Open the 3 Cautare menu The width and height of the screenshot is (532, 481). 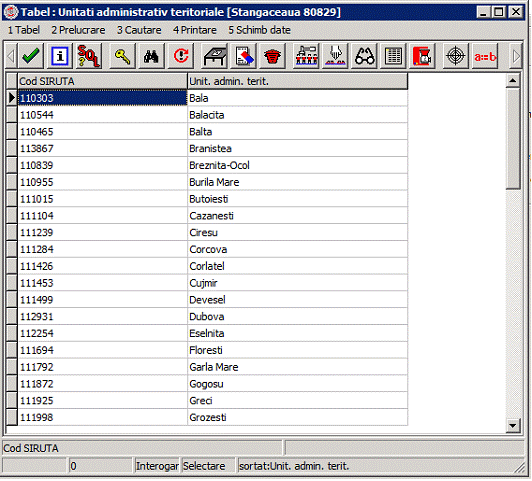tap(139, 30)
